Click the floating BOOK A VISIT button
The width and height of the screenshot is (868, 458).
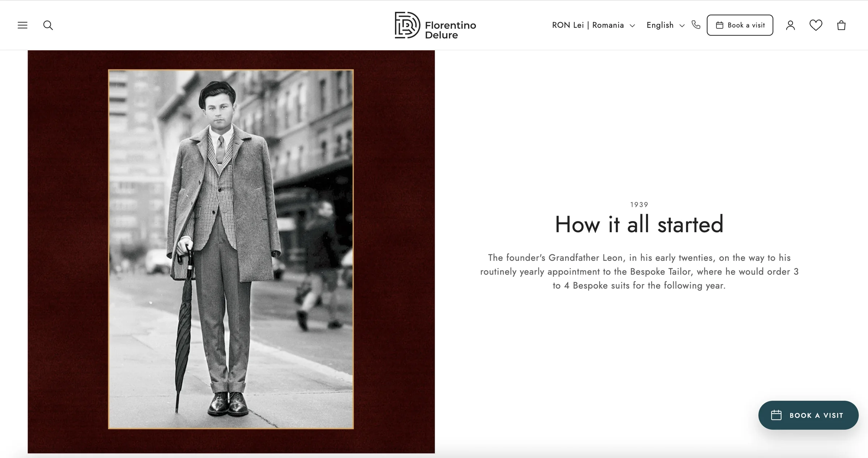[x=808, y=415]
